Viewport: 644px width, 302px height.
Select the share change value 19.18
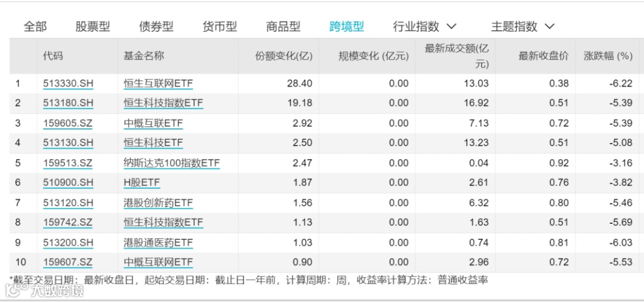[x=299, y=103]
